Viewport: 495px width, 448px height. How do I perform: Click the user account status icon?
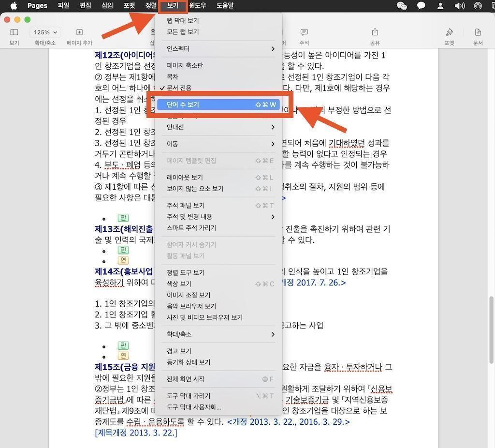(440, 6)
